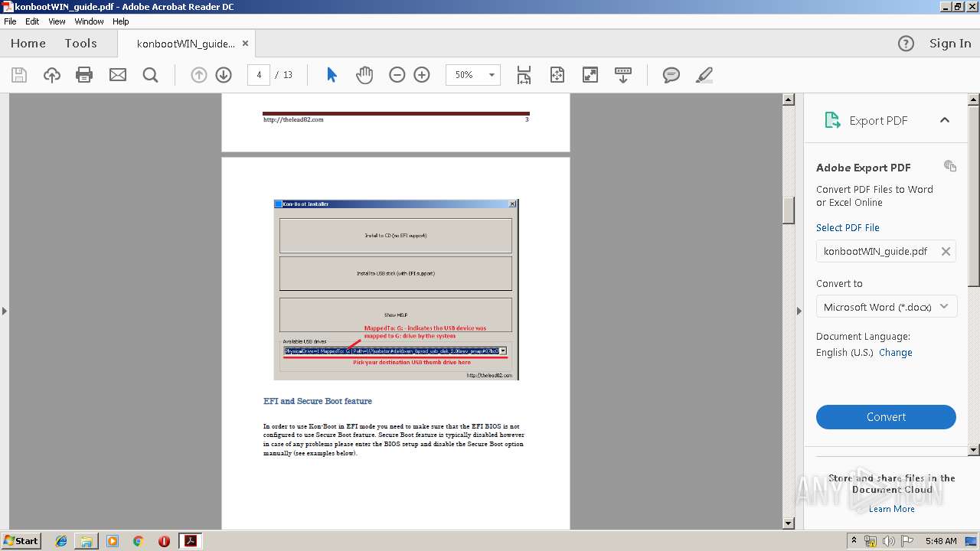980x551 pixels.
Task: Open the Help question mark icon
Action: 906,44
